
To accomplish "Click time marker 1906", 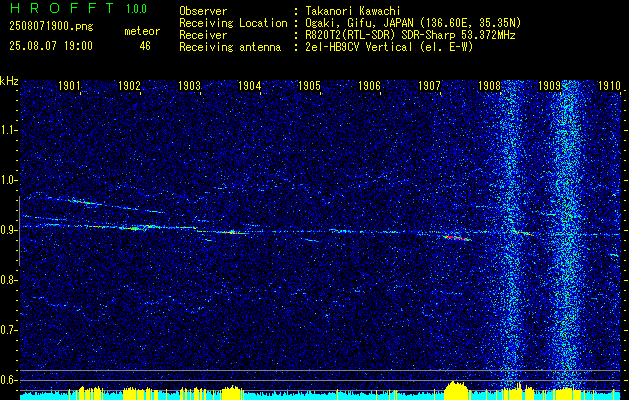I will tap(369, 85).
